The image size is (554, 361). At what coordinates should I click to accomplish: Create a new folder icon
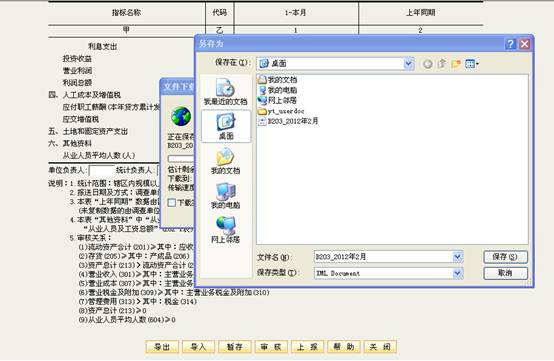(456, 64)
